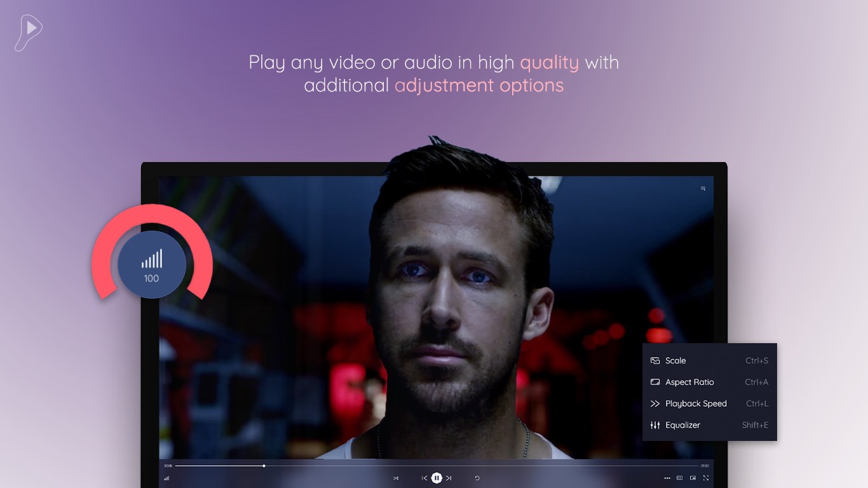The width and height of the screenshot is (868, 488).
Task: Skip to the previous track
Action: (424, 478)
